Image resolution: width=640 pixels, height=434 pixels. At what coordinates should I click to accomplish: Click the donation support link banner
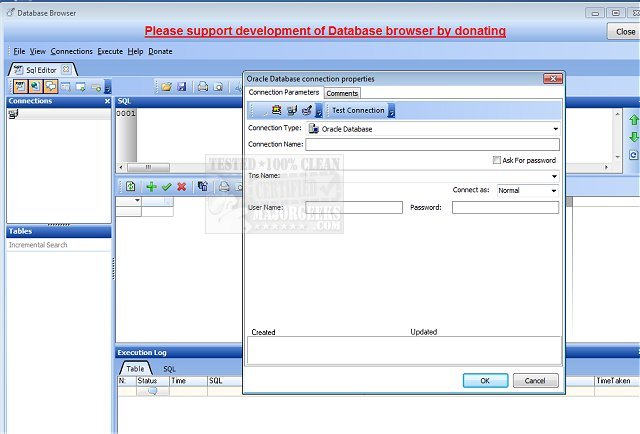tap(325, 31)
